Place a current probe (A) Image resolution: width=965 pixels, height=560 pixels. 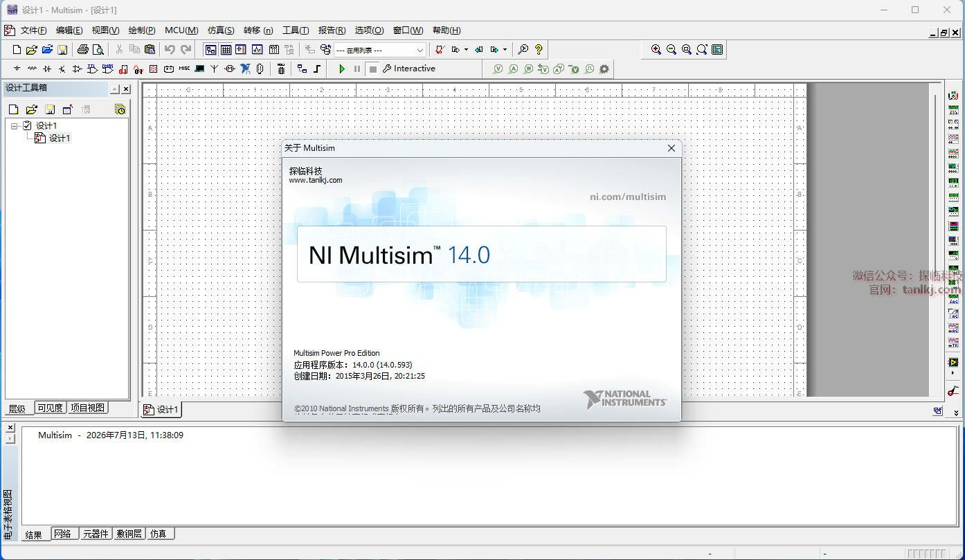[513, 69]
